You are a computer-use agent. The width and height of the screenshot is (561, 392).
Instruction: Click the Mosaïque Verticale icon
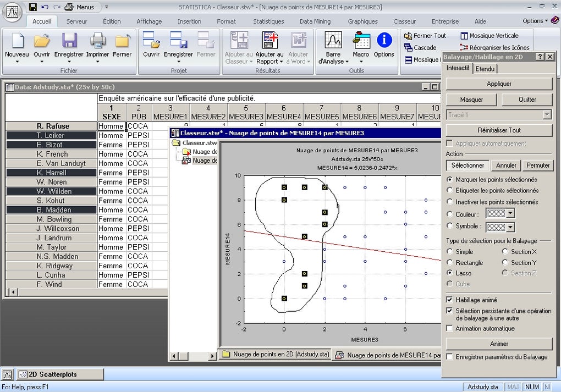coord(464,36)
